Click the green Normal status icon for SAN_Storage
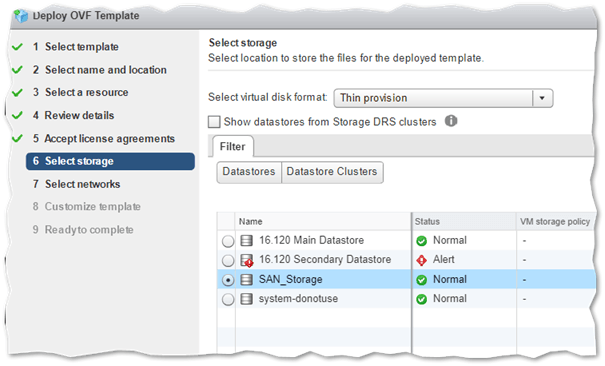 [422, 280]
